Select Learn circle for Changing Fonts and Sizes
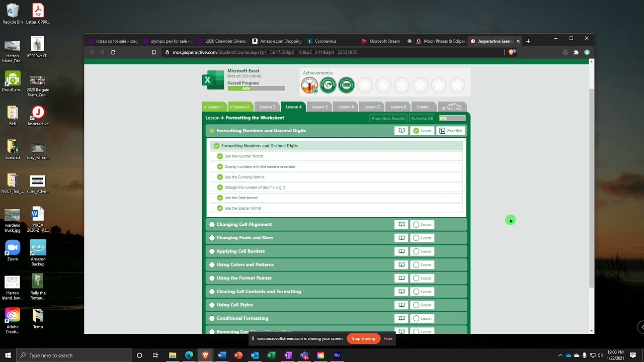 pos(416,238)
